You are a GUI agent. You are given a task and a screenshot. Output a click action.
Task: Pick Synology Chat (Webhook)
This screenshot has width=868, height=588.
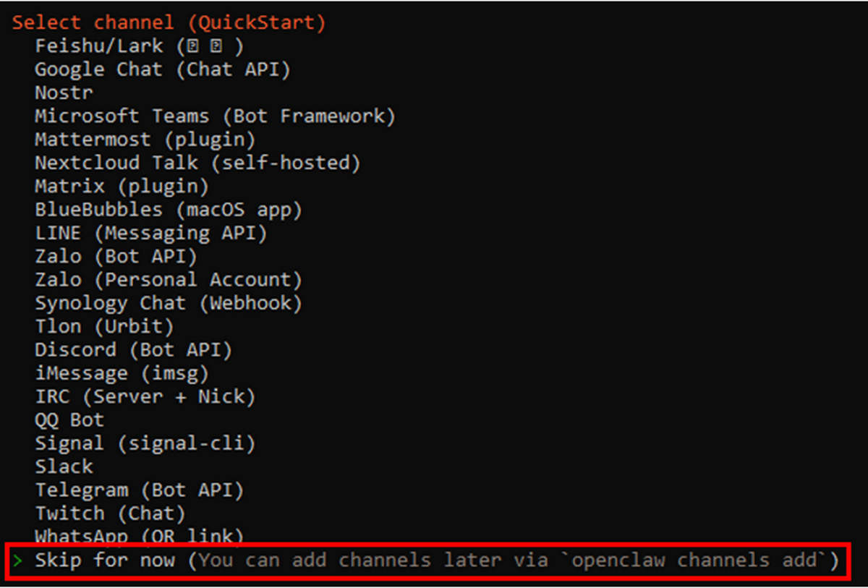coord(168,303)
